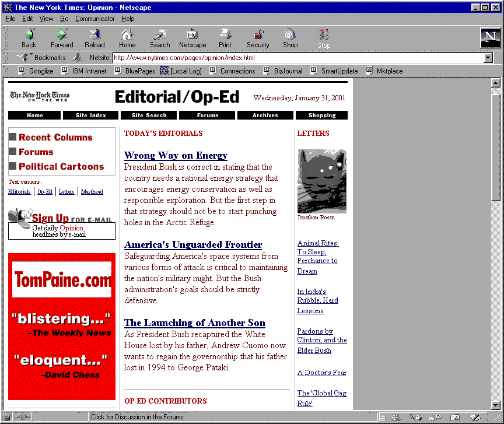This screenshot has width=504, height=424.
Task: Open the Connections toolbar bookmark
Action: (232, 71)
